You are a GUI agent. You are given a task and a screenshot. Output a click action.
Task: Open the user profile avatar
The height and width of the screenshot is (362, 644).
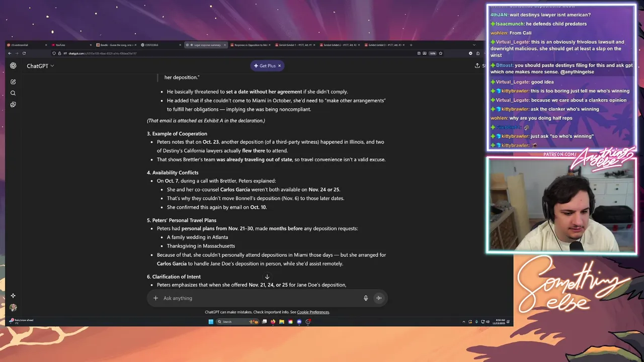point(13,307)
